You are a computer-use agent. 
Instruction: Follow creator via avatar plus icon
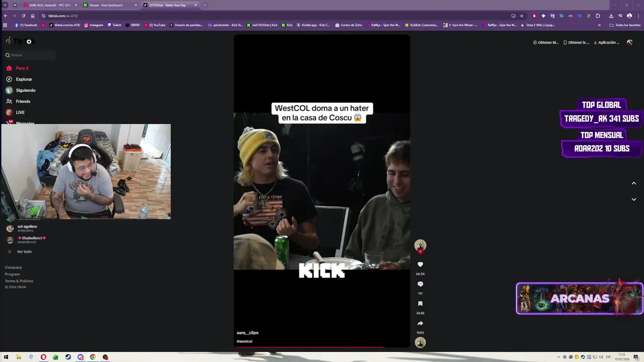point(420,251)
